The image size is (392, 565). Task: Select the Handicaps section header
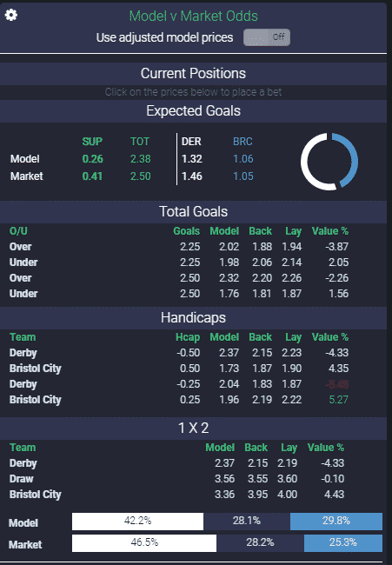(x=194, y=318)
